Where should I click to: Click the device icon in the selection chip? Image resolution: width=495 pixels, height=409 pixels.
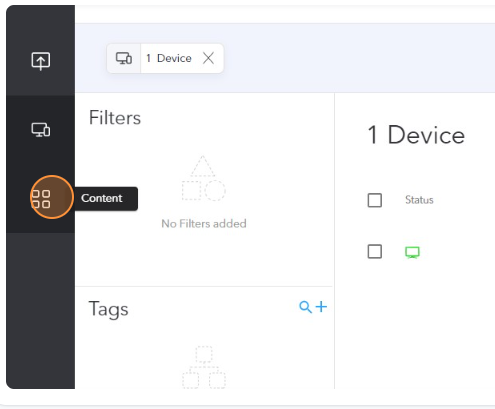(124, 58)
